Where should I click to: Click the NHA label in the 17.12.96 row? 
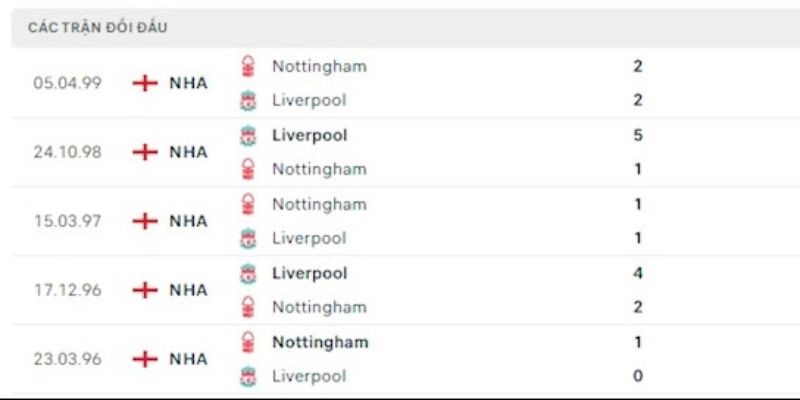pos(188,290)
